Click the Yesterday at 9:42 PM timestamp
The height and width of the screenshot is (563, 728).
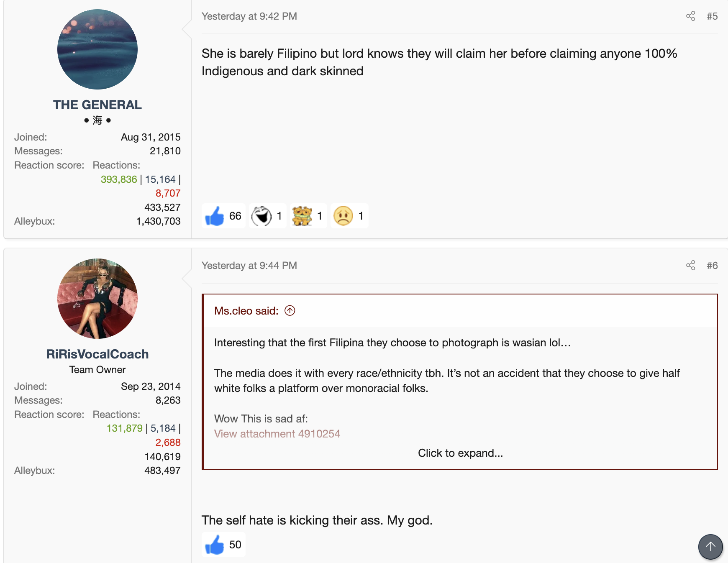pyautogui.click(x=249, y=16)
